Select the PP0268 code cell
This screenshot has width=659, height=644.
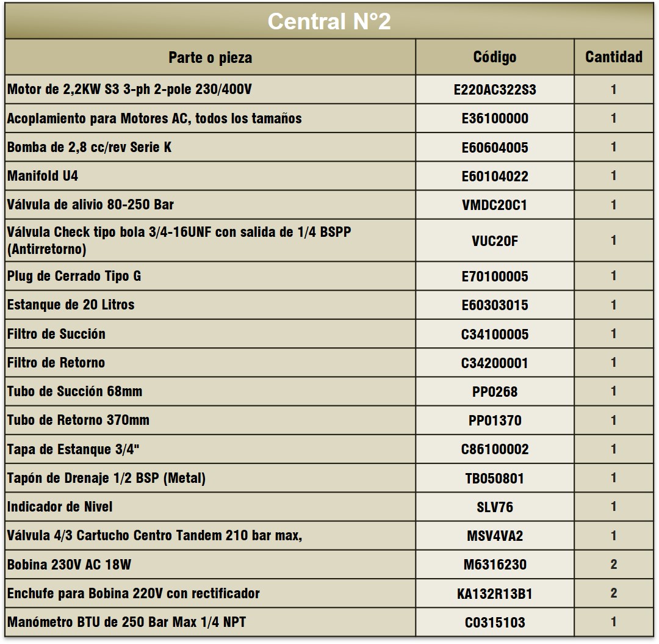point(495,391)
